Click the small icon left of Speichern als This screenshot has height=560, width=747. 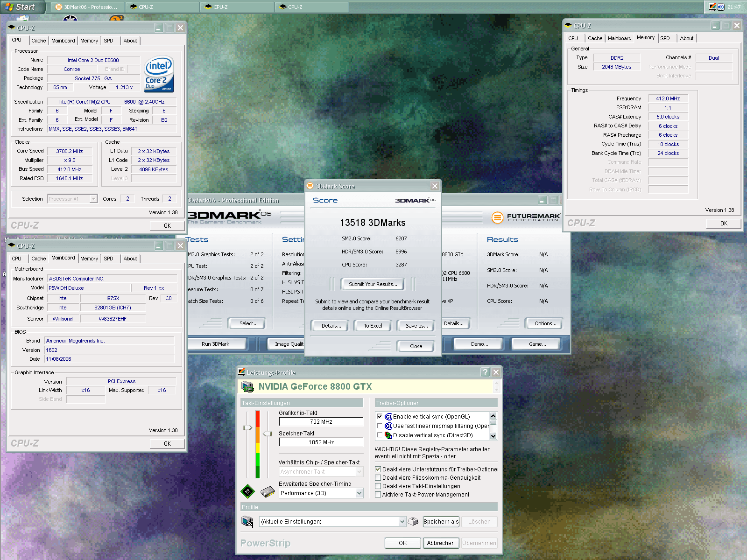tap(413, 521)
